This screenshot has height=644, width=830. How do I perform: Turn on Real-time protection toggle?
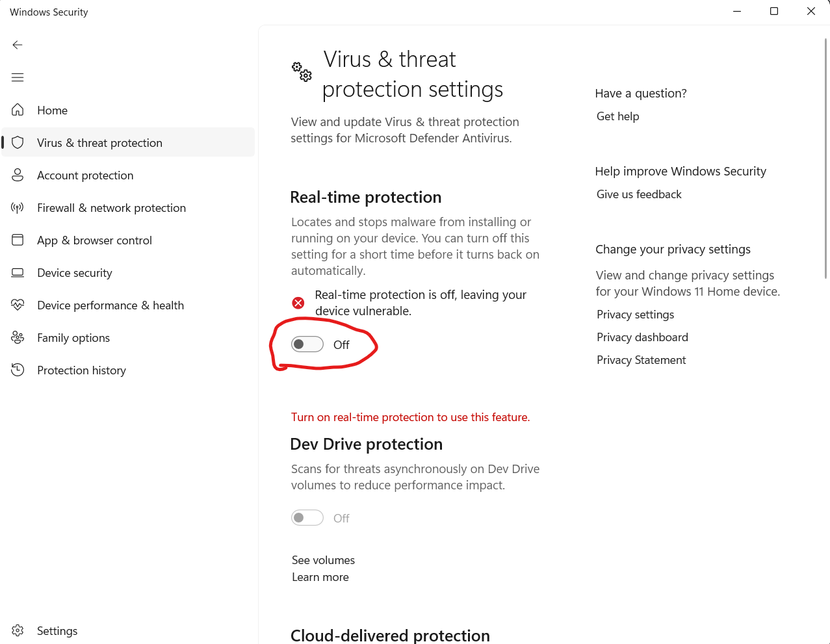[x=307, y=344]
